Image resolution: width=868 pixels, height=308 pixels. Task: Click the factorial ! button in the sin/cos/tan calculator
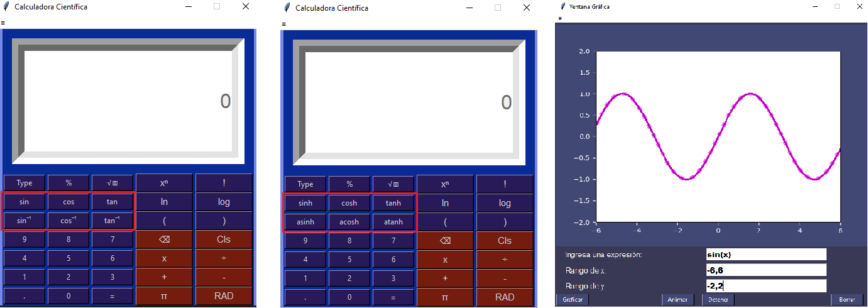point(224,183)
